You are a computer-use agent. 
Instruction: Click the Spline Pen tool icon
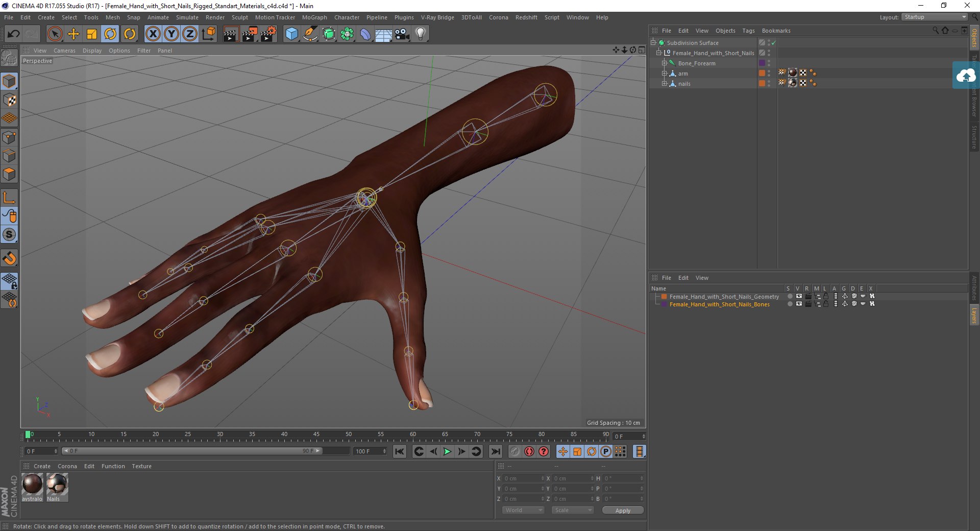point(310,34)
